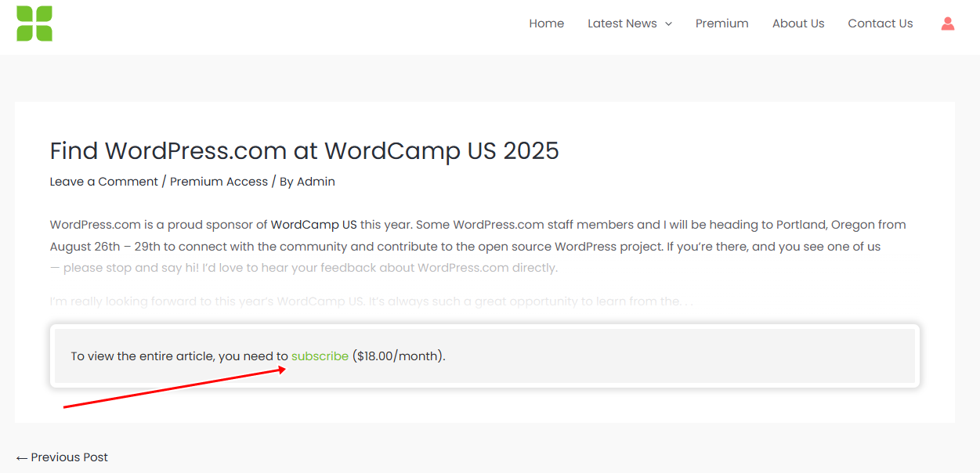The image size is (980, 473).
Task: Click the green subscribe link
Action: 320,356
